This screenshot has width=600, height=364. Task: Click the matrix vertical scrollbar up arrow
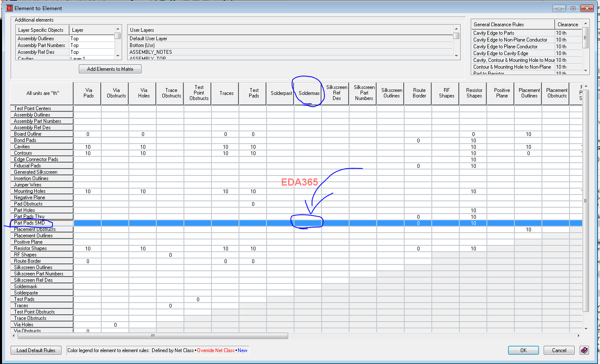pos(586,86)
